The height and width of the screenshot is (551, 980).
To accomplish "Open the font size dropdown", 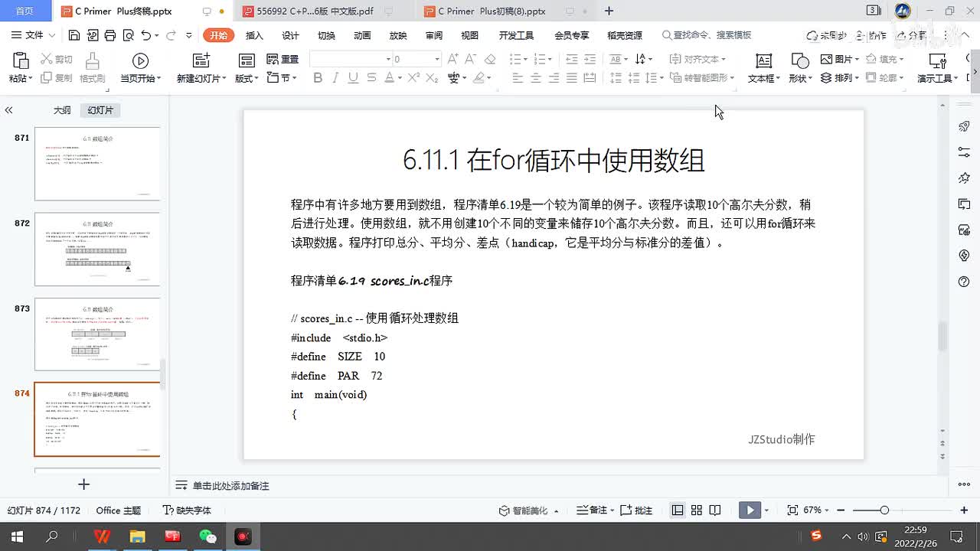I will [x=437, y=59].
